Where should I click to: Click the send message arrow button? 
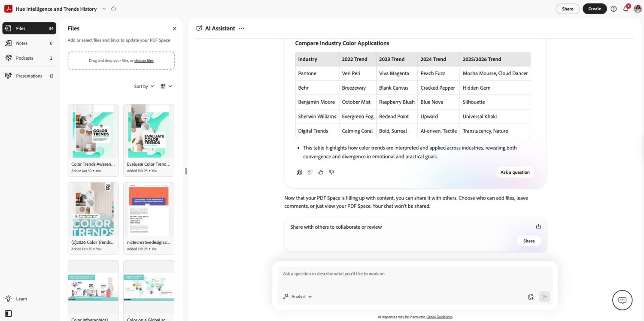(544, 297)
